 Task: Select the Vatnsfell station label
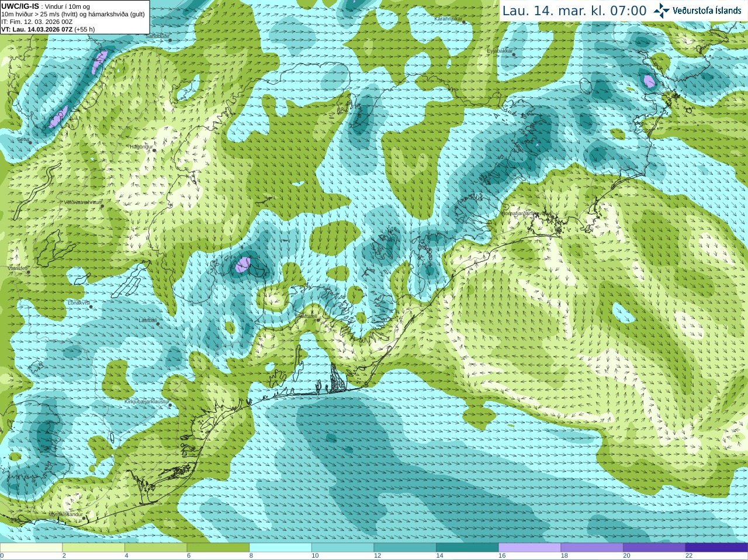point(18,268)
